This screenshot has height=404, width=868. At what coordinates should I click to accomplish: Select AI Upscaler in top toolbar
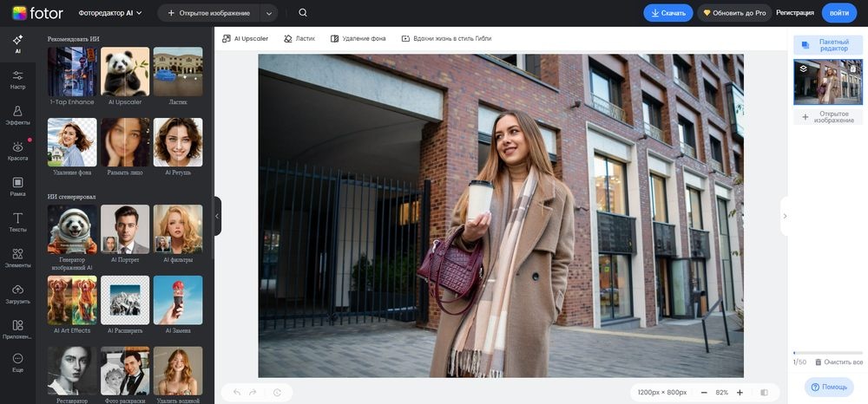click(x=246, y=39)
